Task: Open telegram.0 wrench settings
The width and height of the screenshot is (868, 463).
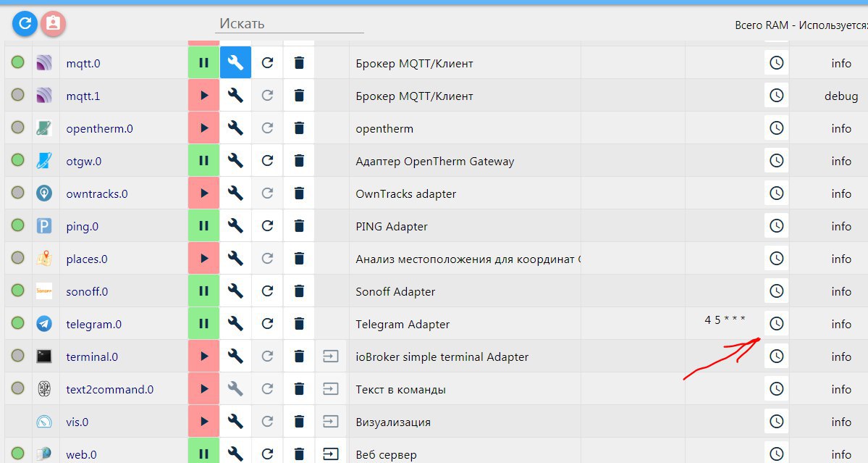Action: tap(235, 323)
